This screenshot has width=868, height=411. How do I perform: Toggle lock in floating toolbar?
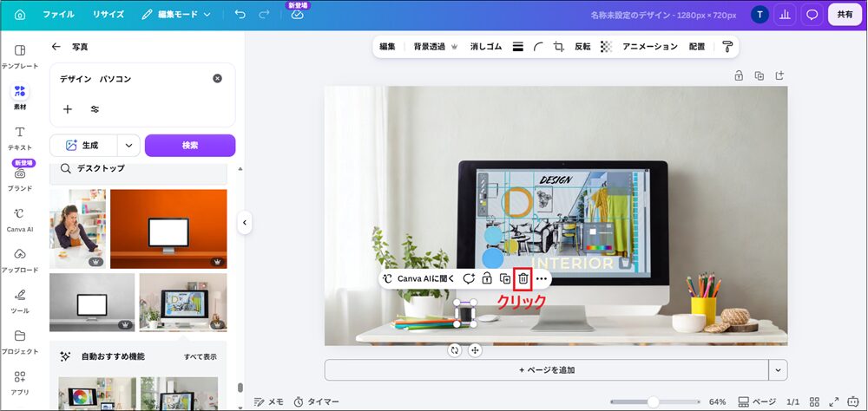(x=487, y=279)
